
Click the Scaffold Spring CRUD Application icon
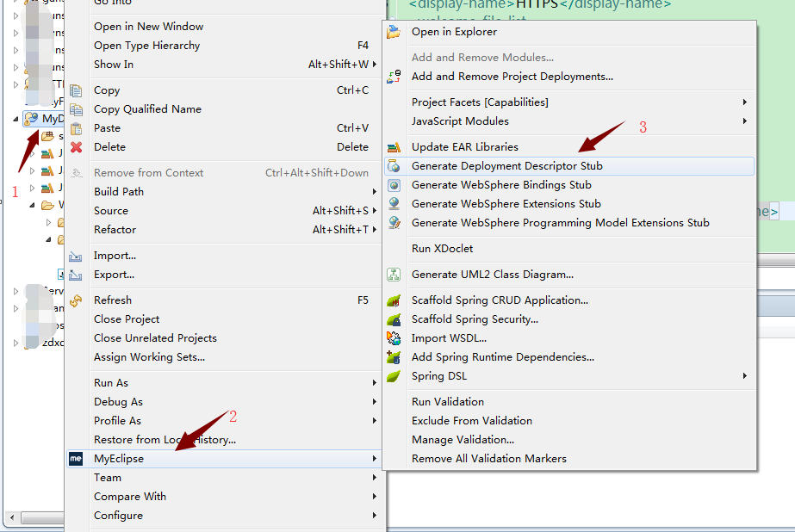[x=394, y=300]
